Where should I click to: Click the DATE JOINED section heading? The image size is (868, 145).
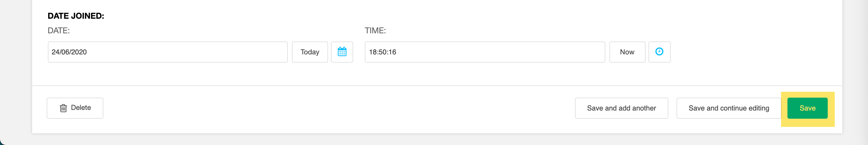pos(76,16)
